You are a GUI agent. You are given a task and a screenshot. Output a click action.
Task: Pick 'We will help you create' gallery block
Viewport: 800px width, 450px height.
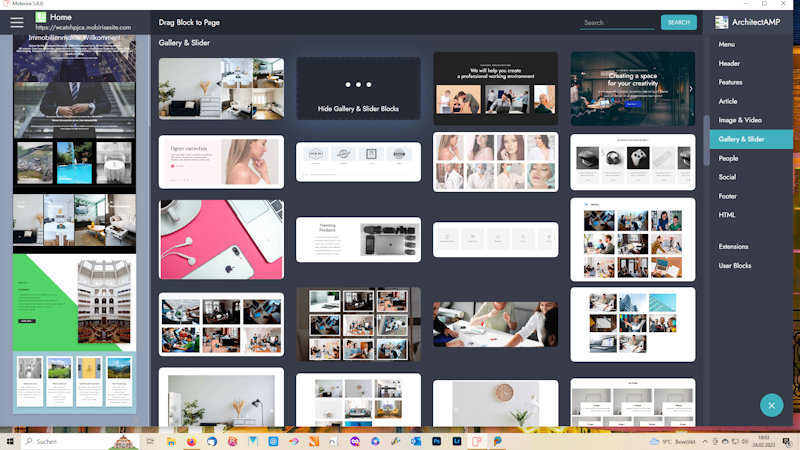[x=495, y=88]
